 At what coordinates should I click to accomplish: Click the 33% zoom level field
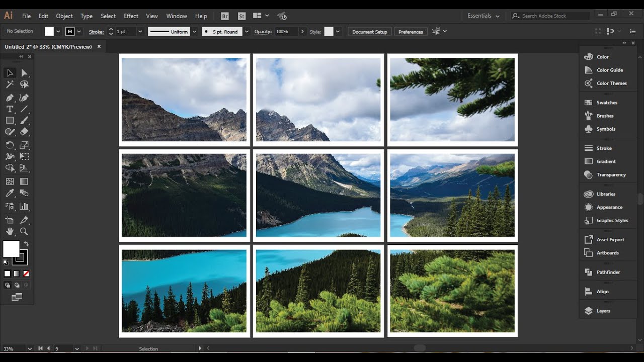tap(14, 348)
